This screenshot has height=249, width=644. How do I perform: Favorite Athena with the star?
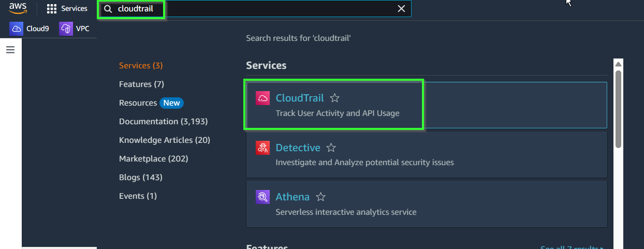click(x=321, y=197)
